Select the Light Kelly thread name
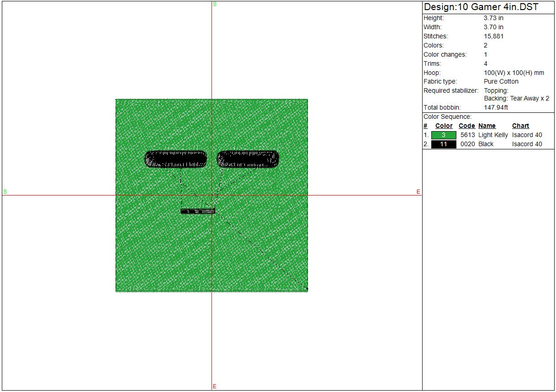This screenshot has height=392, width=556. pyautogui.click(x=493, y=135)
